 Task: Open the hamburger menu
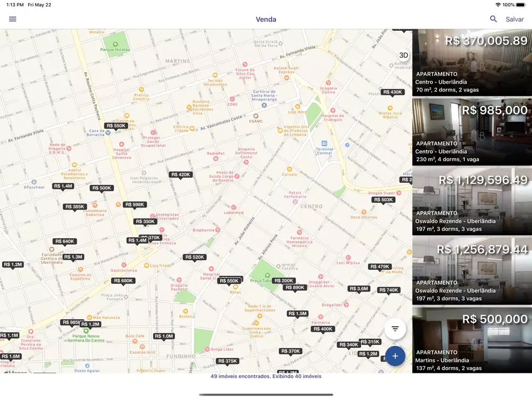[x=13, y=19]
